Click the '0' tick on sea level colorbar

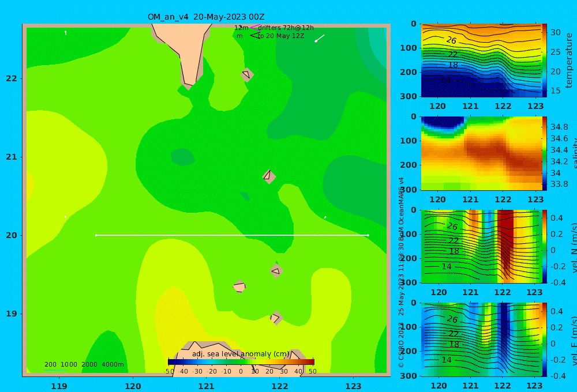(241, 371)
